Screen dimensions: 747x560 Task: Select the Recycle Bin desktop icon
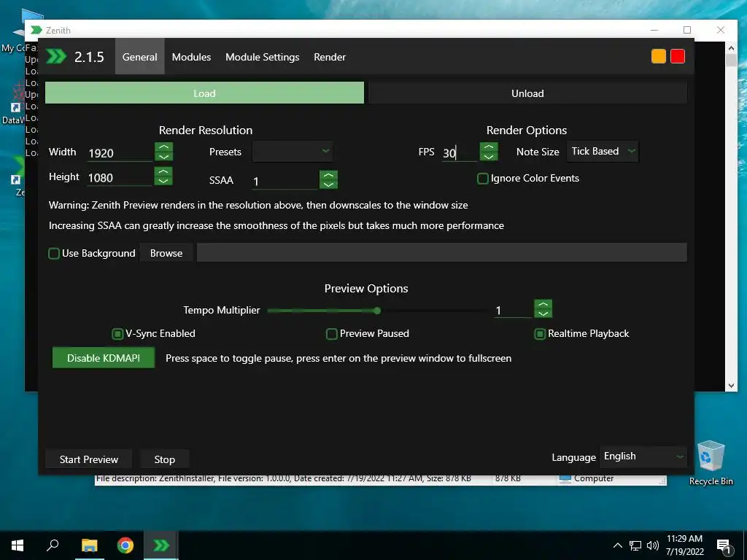click(711, 462)
